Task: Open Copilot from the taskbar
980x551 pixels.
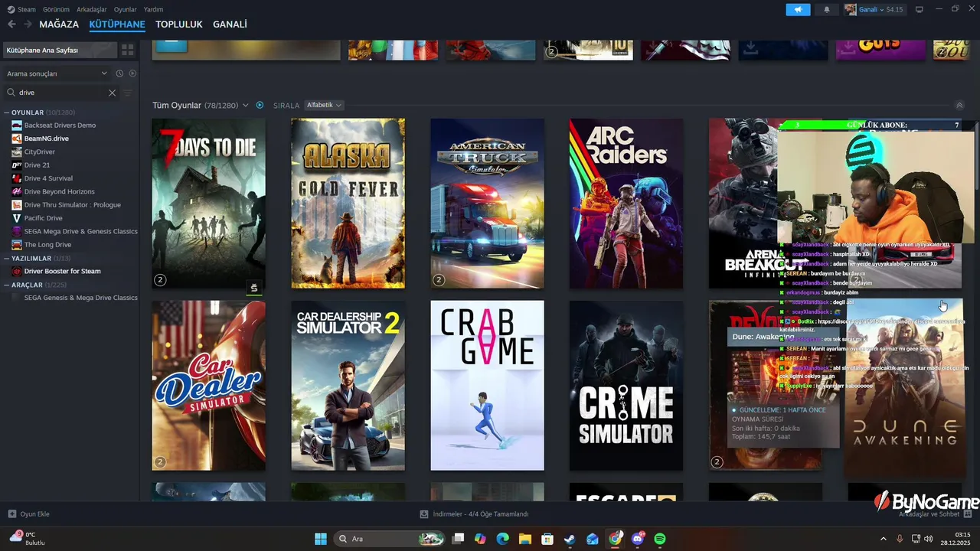Action: click(x=480, y=539)
